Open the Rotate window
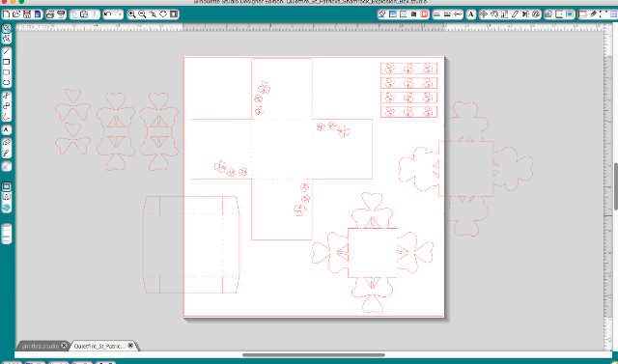This screenshot has height=364, width=618. [x=494, y=14]
